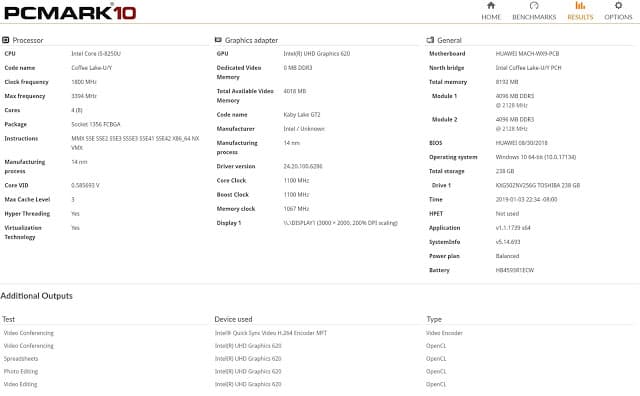Select Core Clock value 1100 MHz
Image resolution: width=640 pixels, height=396 pixels.
(296, 180)
